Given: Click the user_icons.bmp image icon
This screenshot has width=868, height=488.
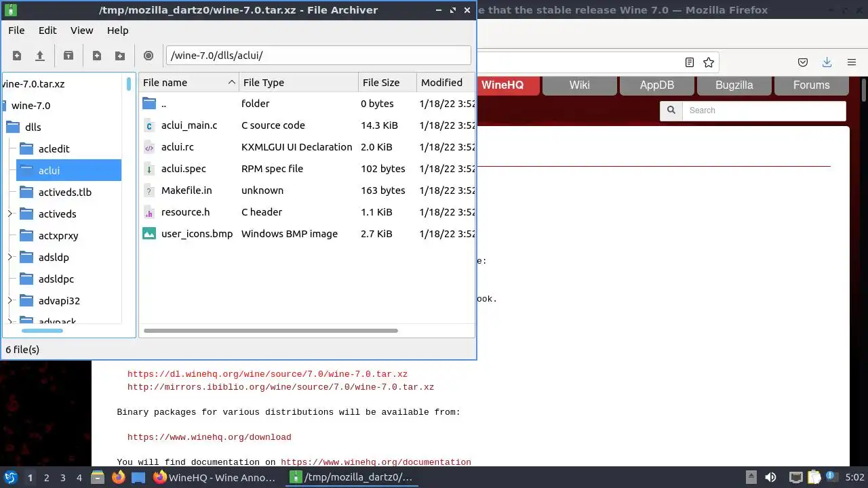Looking at the screenshot, I should tap(149, 234).
